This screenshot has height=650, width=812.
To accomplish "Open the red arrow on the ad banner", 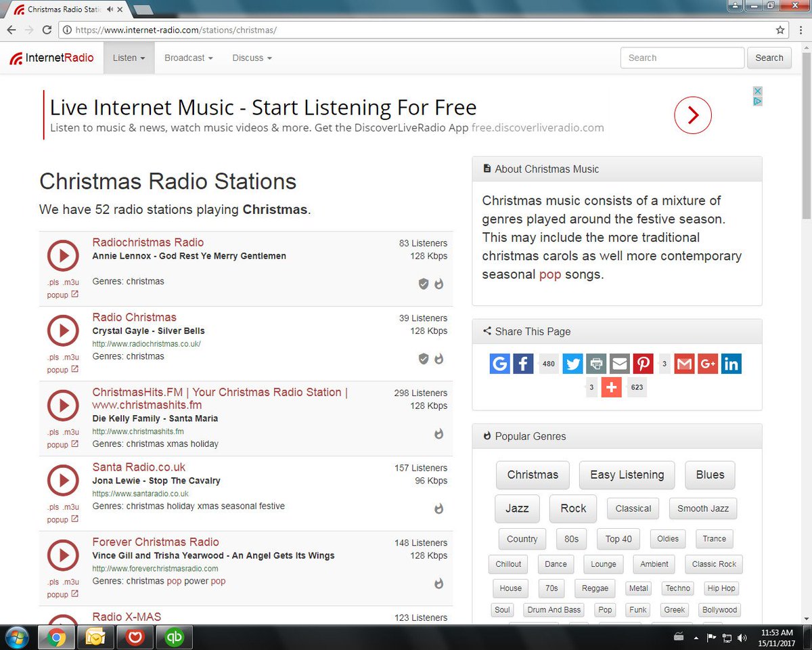I will [x=693, y=115].
